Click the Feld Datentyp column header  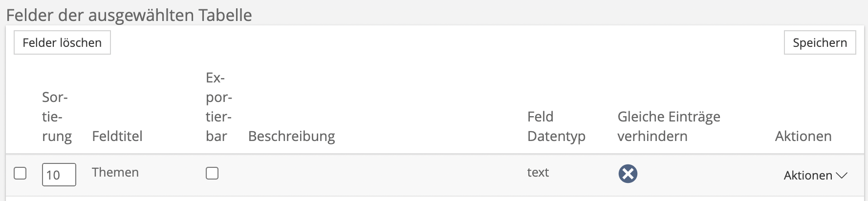coord(556,127)
